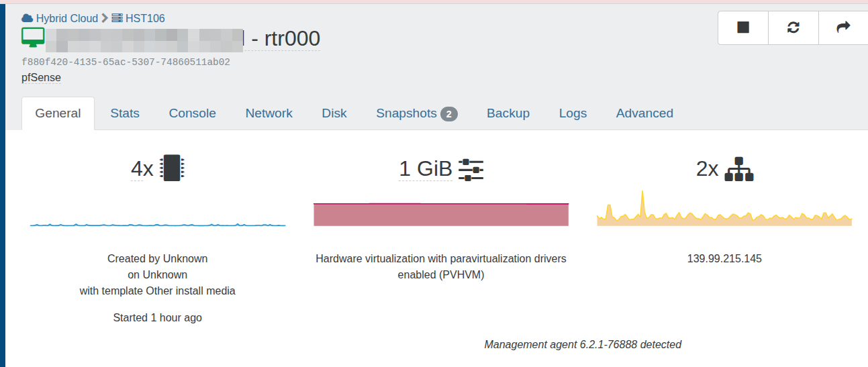Click the cloud icon in breadcrumb
868x367 pixels.
coord(28,18)
